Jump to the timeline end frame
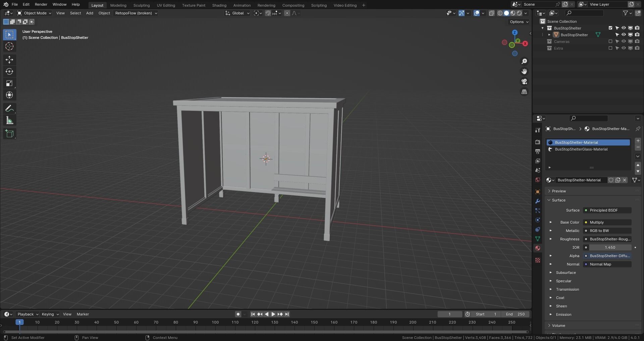The width and height of the screenshot is (644, 341). click(287, 314)
